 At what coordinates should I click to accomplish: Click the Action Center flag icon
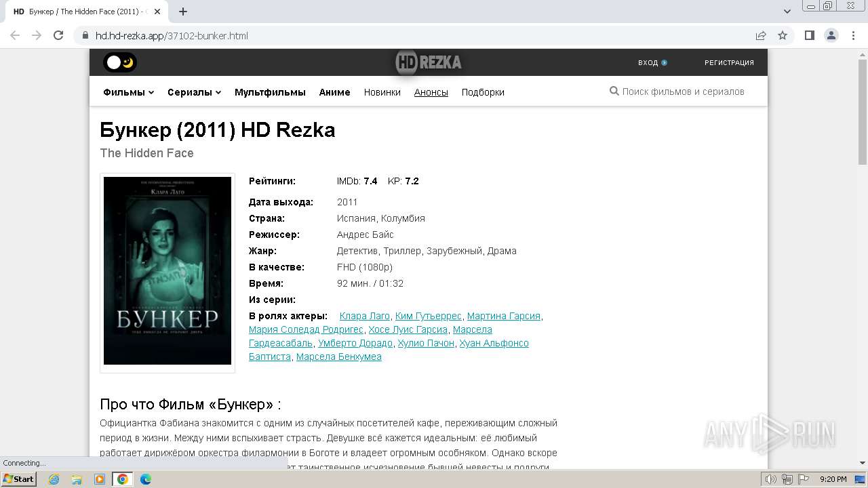(x=804, y=479)
